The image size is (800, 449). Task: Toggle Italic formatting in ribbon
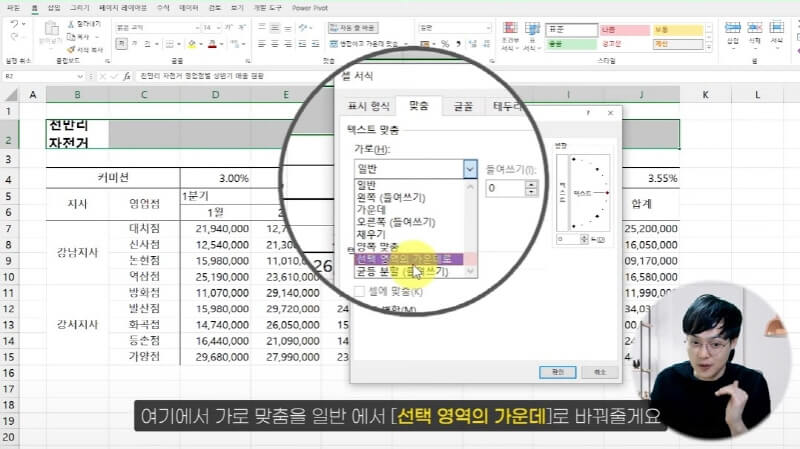[x=135, y=44]
